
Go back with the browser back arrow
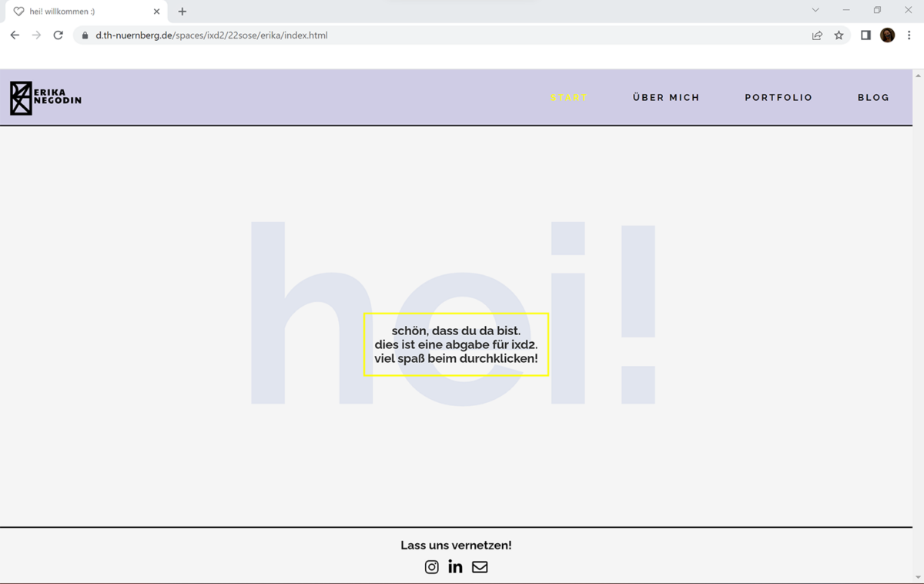coord(15,35)
